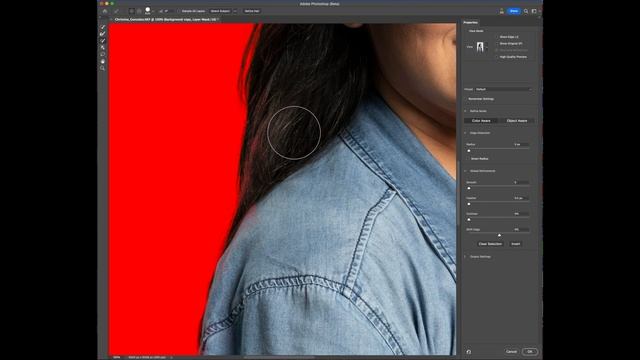
Task: Open the brush size preset picker
Action: tap(148, 11)
